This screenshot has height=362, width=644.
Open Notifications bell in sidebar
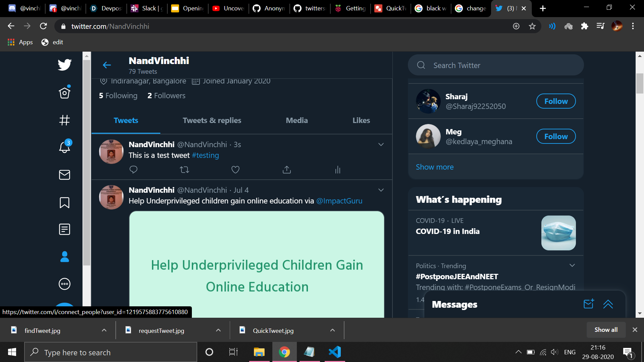[64, 147]
